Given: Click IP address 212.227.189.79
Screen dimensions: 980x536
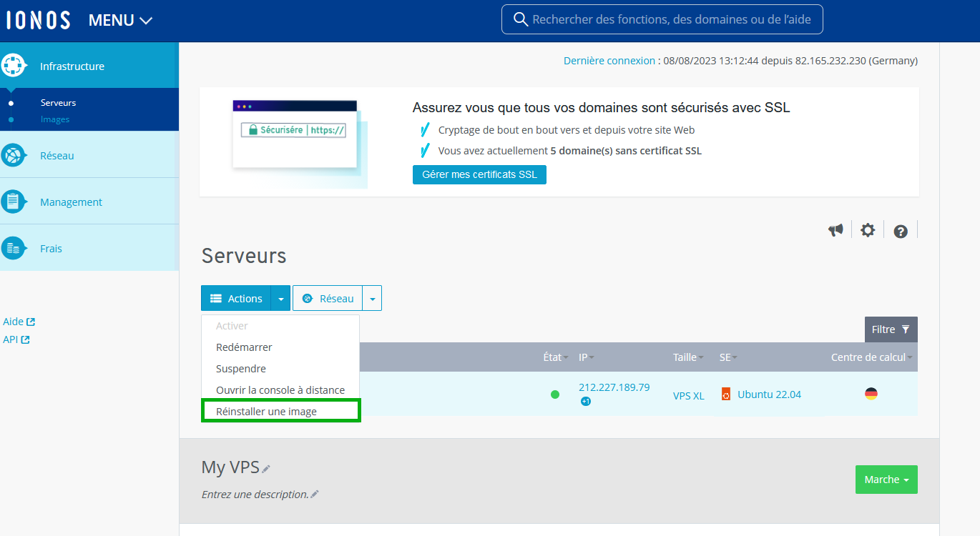Looking at the screenshot, I should point(614,387).
